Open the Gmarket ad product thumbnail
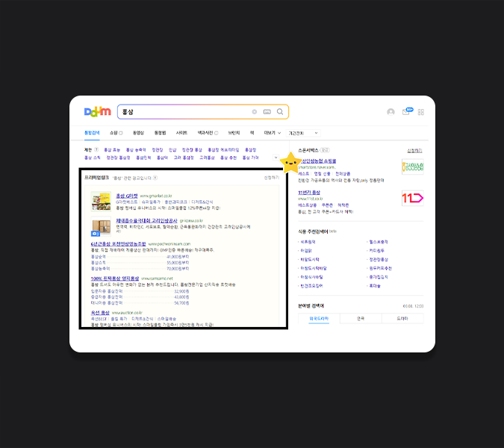The width and height of the screenshot is (504, 448). tap(101, 202)
